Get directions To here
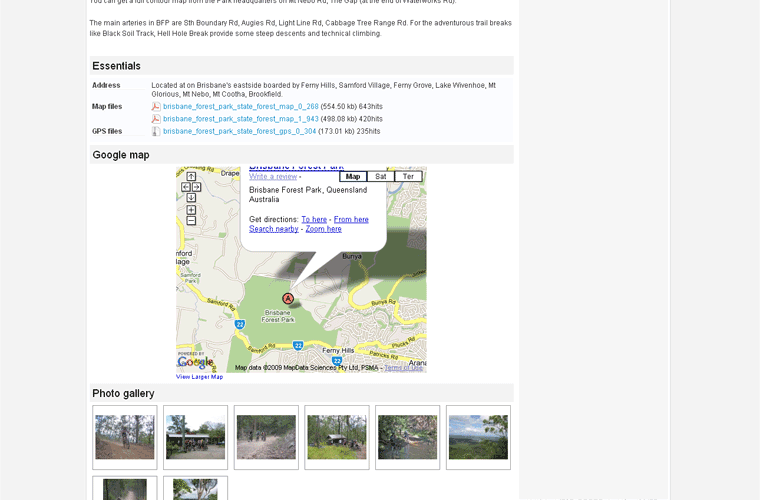This screenshot has height=500, width=760. point(314,219)
